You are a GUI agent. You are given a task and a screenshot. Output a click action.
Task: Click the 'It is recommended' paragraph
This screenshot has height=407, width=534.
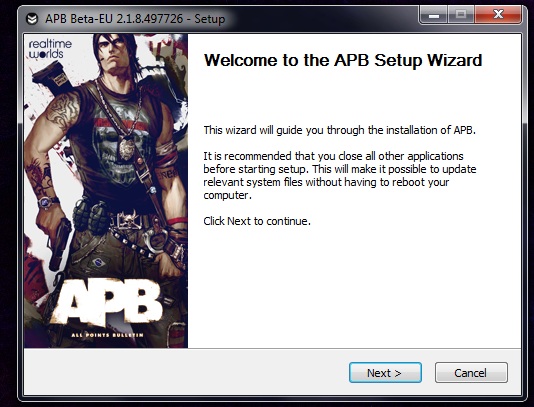click(340, 175)
